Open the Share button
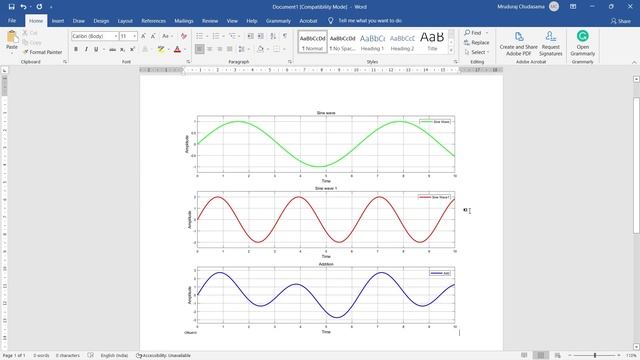Viewport: 640px width, 360px height. [621, 21]
